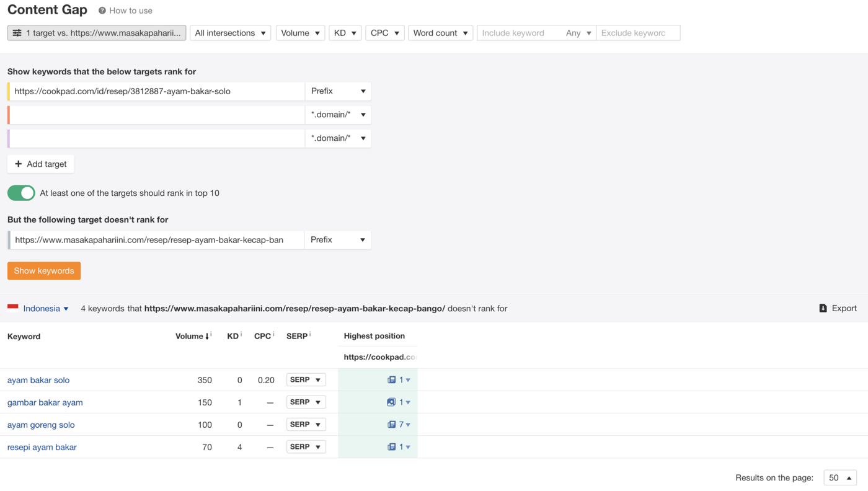The width and height of the screenshot is (868, 491).
Task: Click the Indonesia flag icon
Action: [x=13, y=307]
